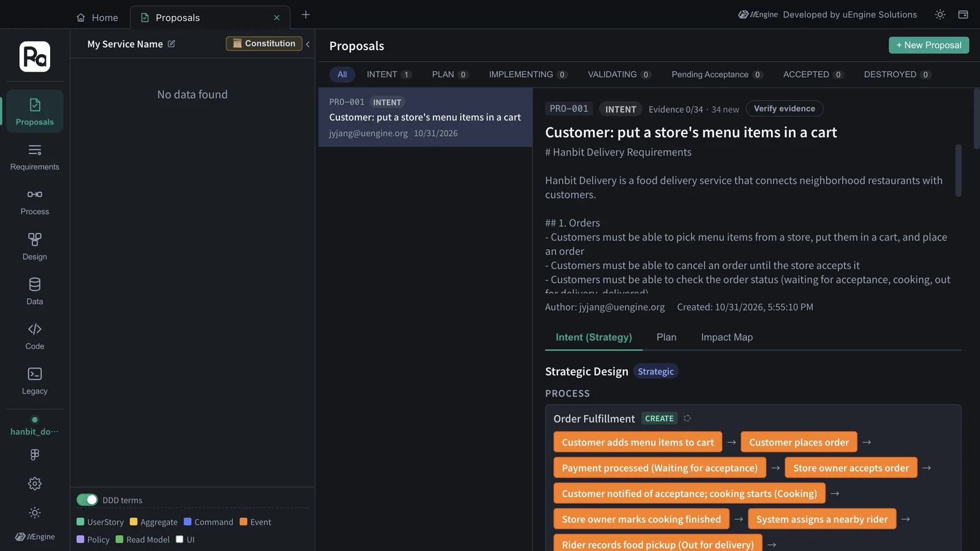Screen dimensions: 980x551
Task: Edit the service name pencil icon
Action: click(x=171, y=44)
